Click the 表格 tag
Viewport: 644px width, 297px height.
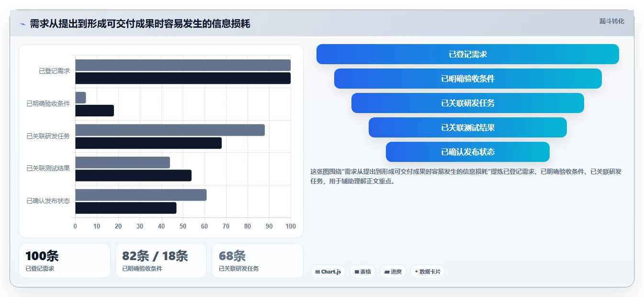pyautogui.click(x=363, y=272)
